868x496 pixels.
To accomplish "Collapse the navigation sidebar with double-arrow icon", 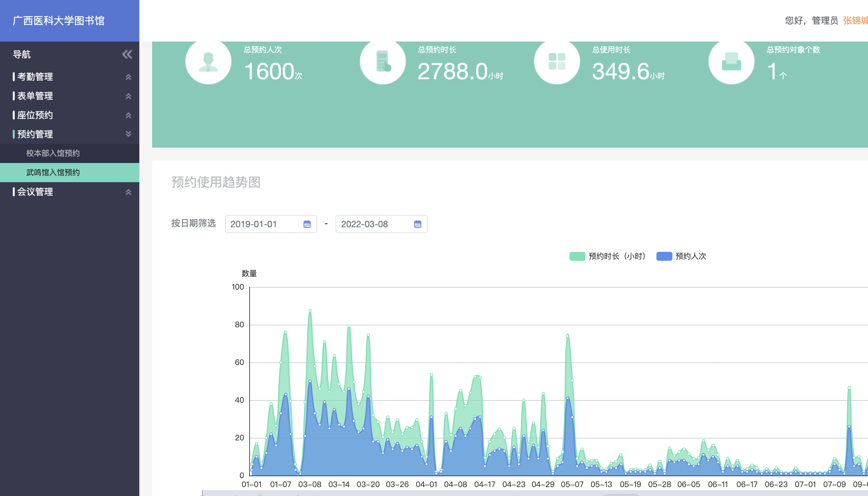I will [127, 55].
